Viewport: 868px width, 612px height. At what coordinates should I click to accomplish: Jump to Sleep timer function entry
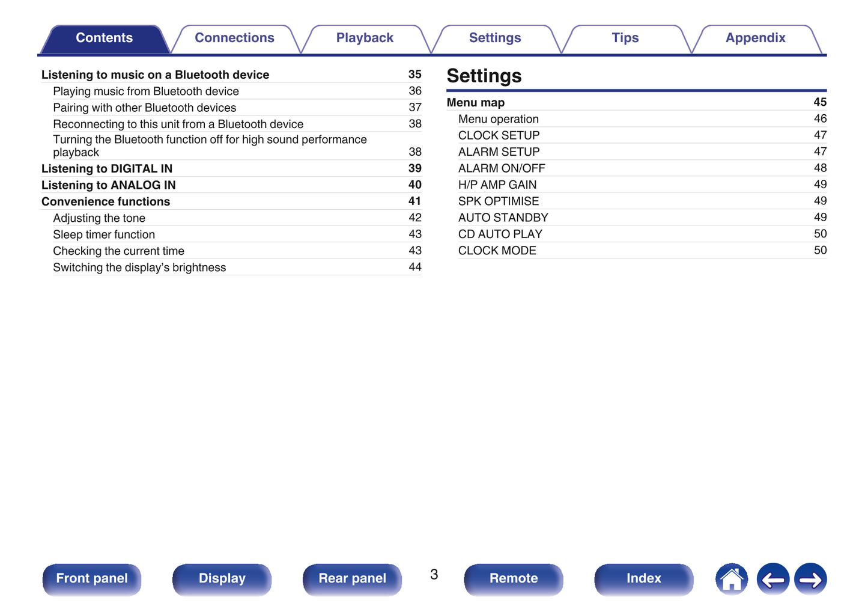point(104,234)
